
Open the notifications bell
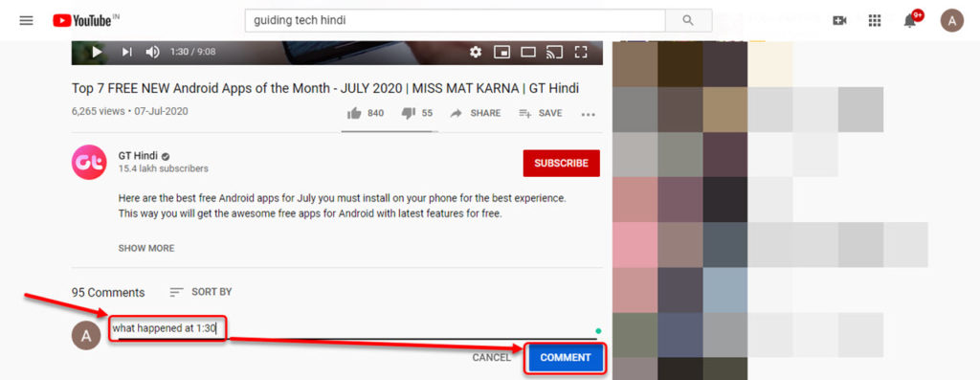tap(910, 21)
